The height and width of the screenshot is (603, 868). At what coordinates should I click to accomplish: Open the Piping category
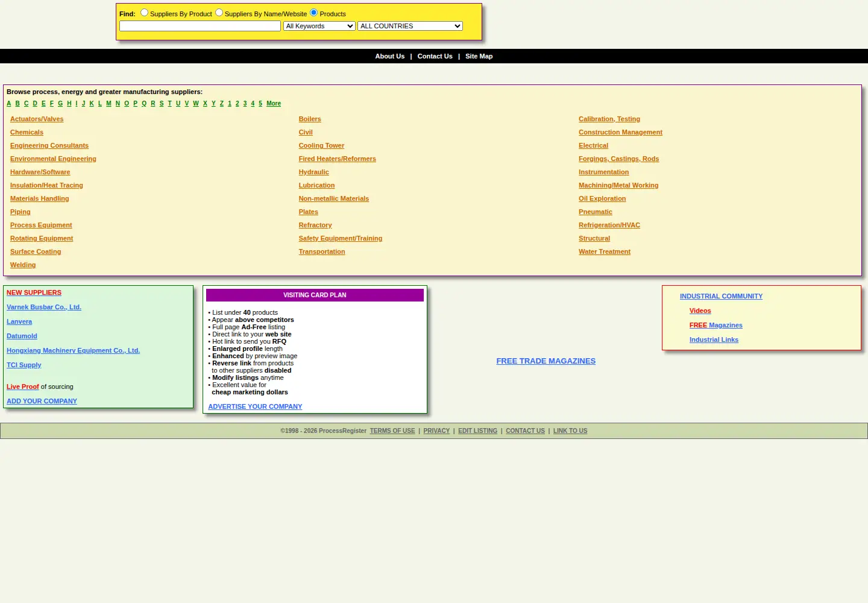20,212
